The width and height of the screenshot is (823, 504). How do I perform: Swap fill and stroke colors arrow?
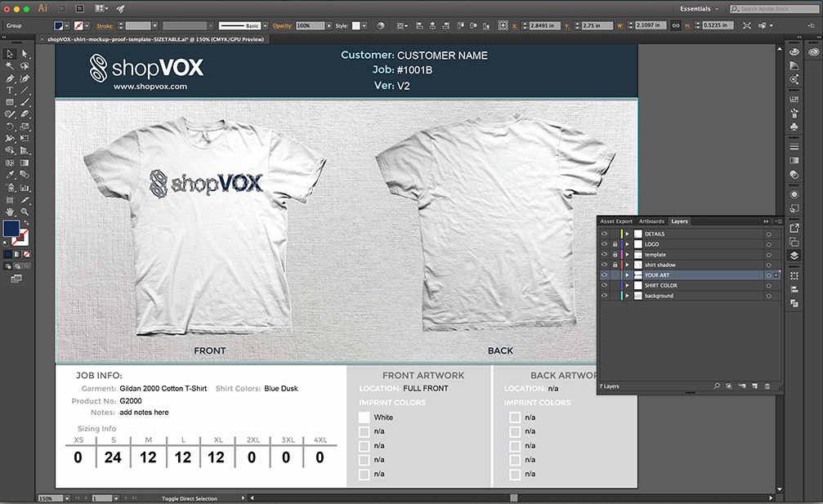[26, 223]
